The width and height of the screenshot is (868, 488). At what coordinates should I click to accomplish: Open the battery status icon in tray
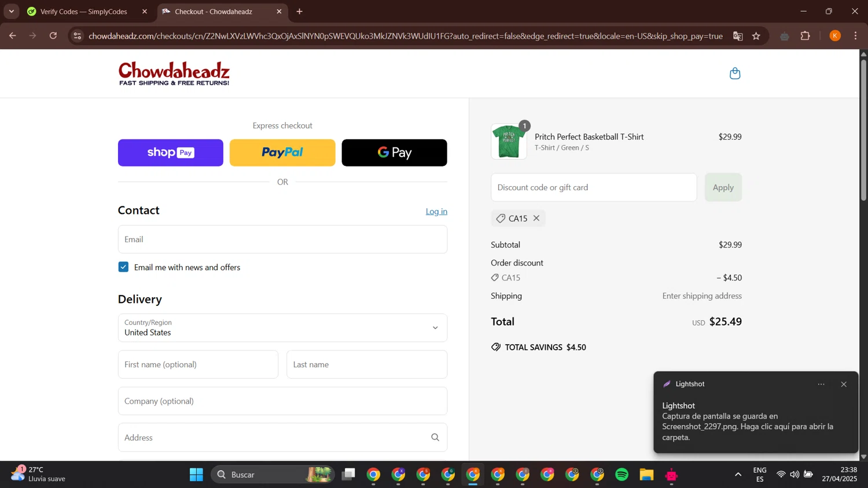pyautogui.click(x=808, y=475)
